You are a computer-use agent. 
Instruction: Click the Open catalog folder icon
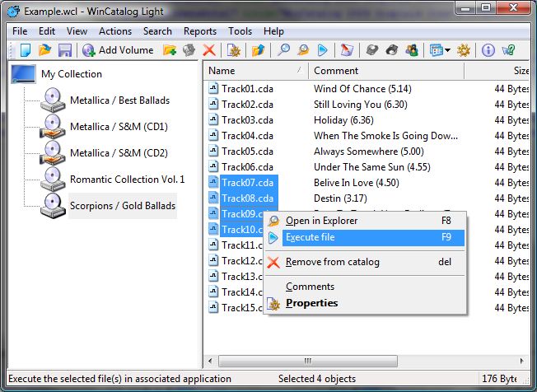[x=45, y=50]
